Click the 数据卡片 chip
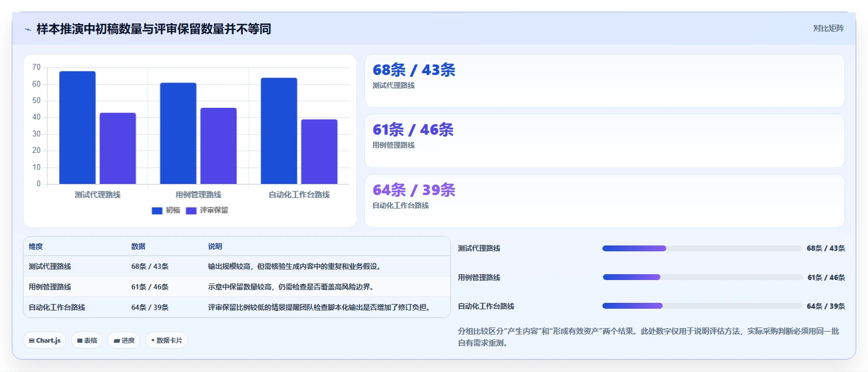Image resolution: width=868 pixels, height=372 pixels. pyautogui.click(x=167, y=340)
